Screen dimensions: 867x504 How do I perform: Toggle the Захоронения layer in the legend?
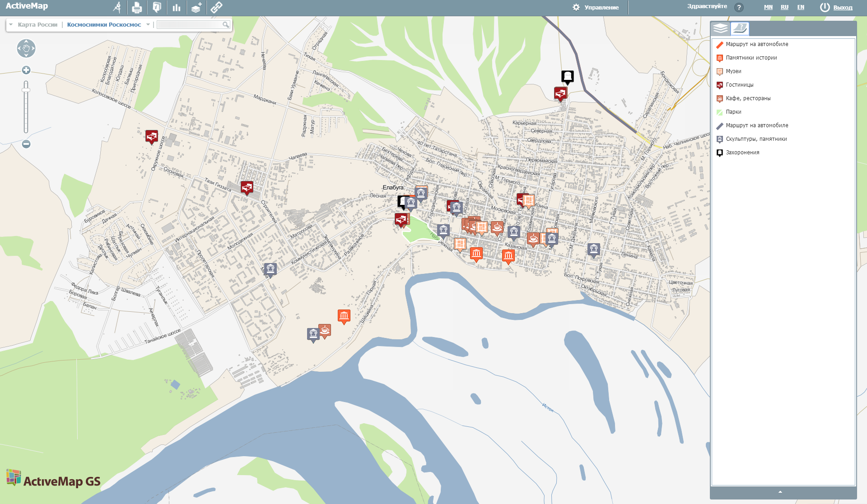click(x=742, y=153)
